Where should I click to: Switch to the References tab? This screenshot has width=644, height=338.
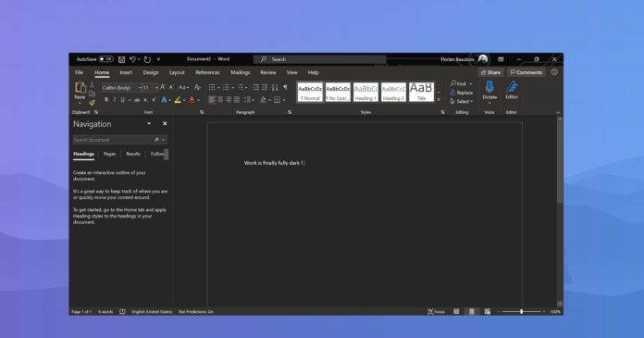207,72
